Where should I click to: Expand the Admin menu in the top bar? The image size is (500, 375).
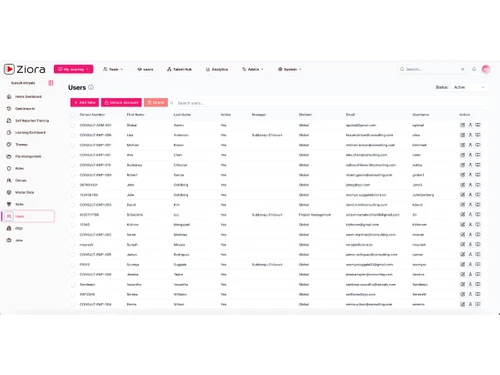pos(253,69)
